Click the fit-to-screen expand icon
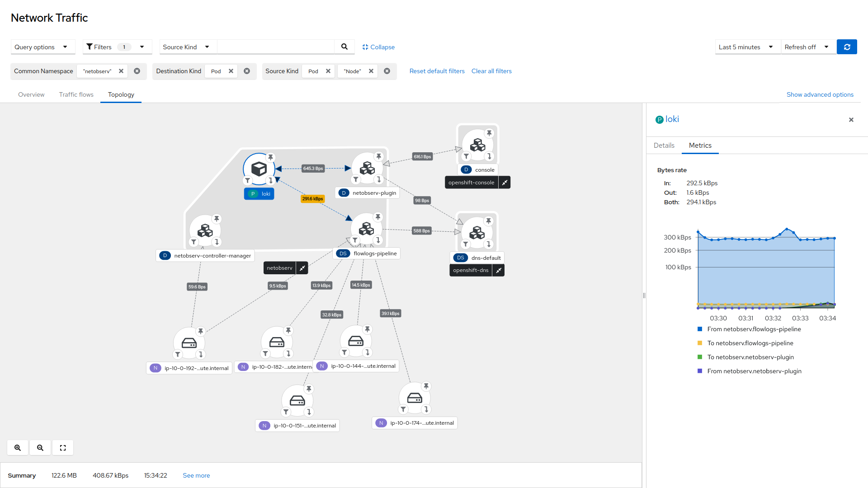The image size is (868, 488). tap(63, 447)
